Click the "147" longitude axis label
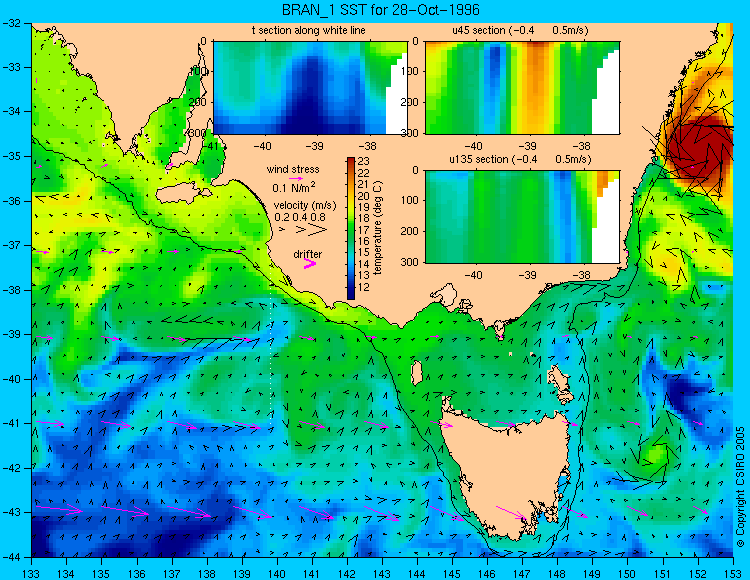750x580 pixels. [x=522, y=573]
